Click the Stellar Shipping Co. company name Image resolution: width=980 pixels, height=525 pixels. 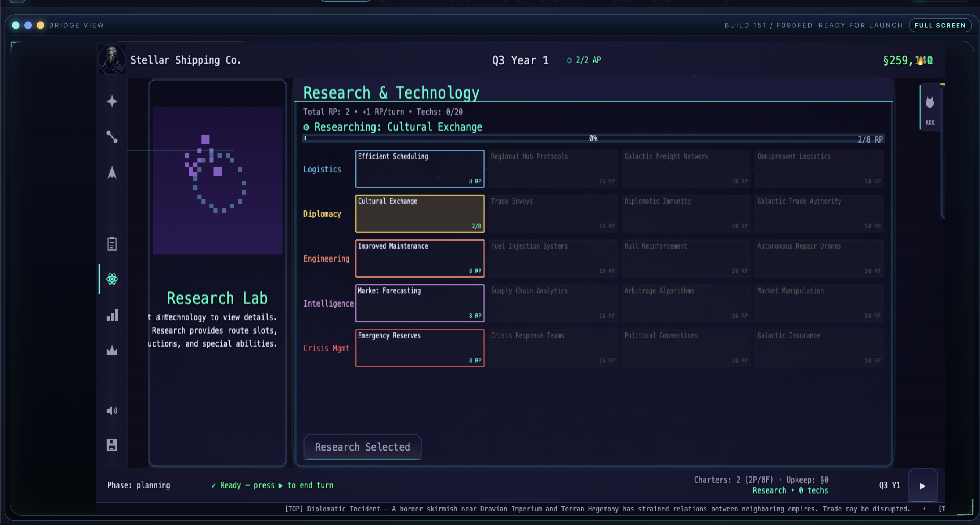pyautogui.click(x=186, y=60)
